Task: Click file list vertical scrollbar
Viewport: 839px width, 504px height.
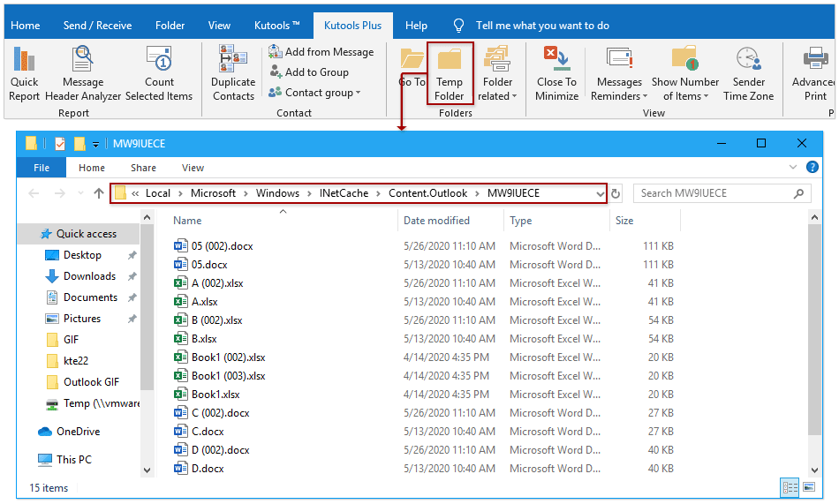Action: (814, 330)
